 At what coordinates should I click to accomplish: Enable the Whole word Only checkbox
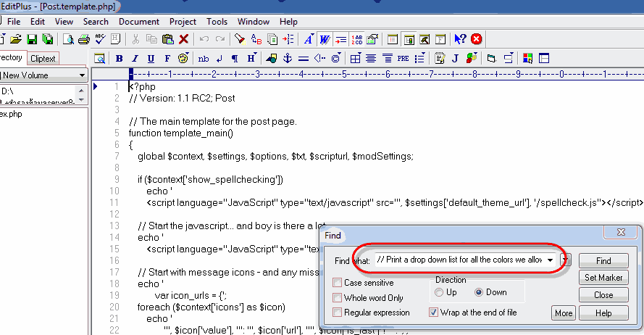pyautogui.click(x=337, y=297)
